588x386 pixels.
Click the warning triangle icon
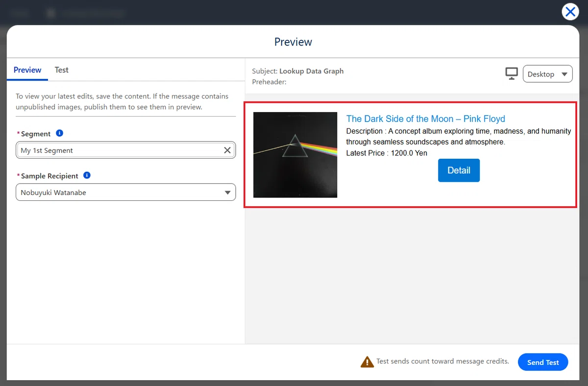click(x=367, y=362)
